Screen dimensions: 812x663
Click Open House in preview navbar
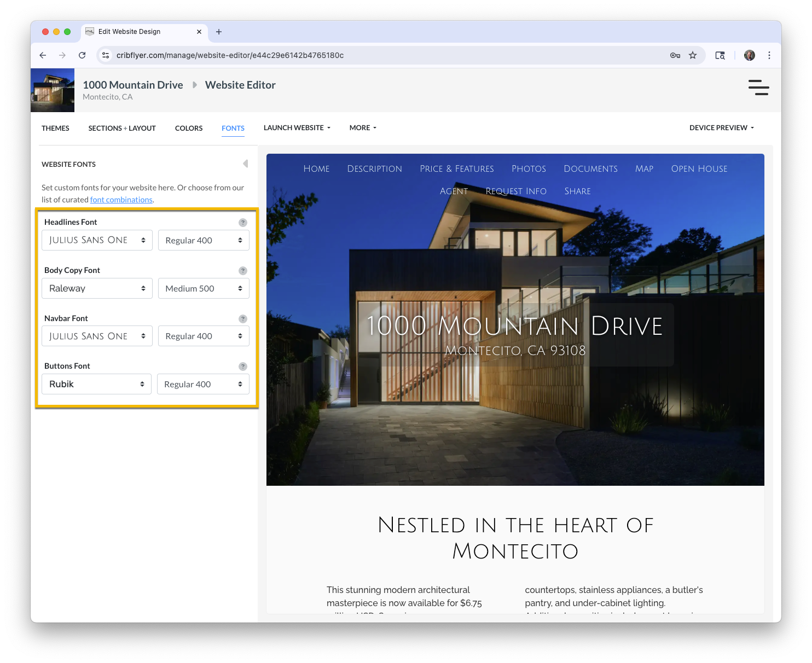click(x=699, y=168)
